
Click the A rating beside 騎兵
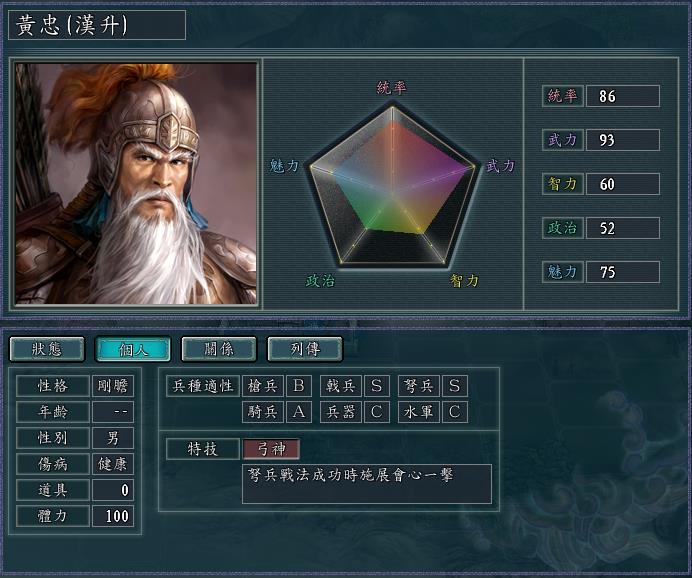click(x=299, y=412)
